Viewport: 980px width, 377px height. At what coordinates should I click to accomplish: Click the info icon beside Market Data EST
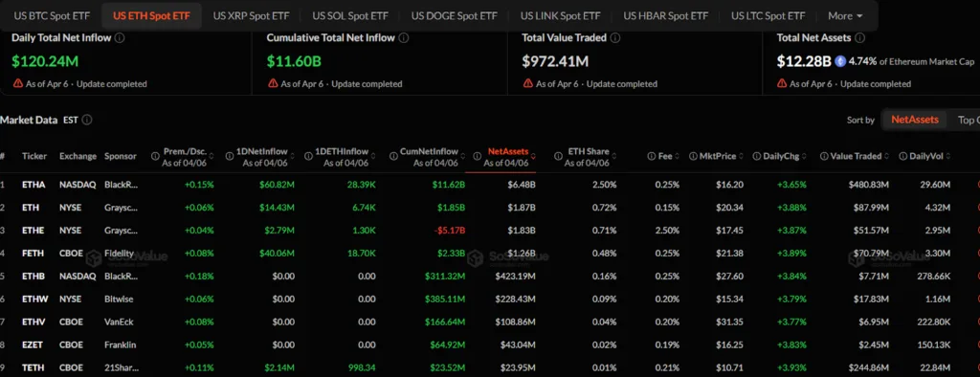87,120
